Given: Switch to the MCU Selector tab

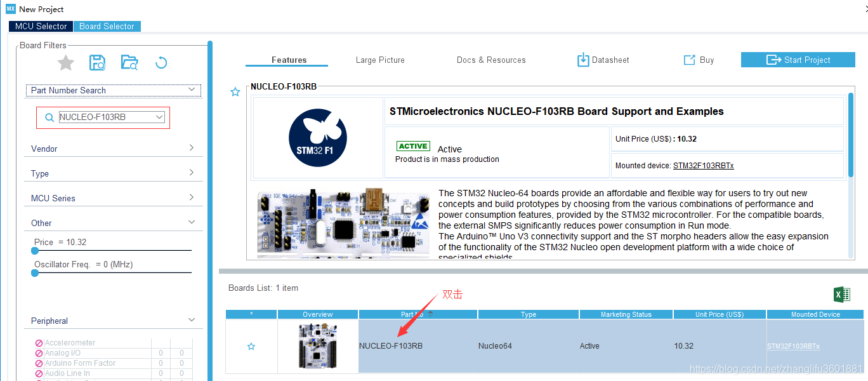Looking at the screenshot, I should point(41,26).
